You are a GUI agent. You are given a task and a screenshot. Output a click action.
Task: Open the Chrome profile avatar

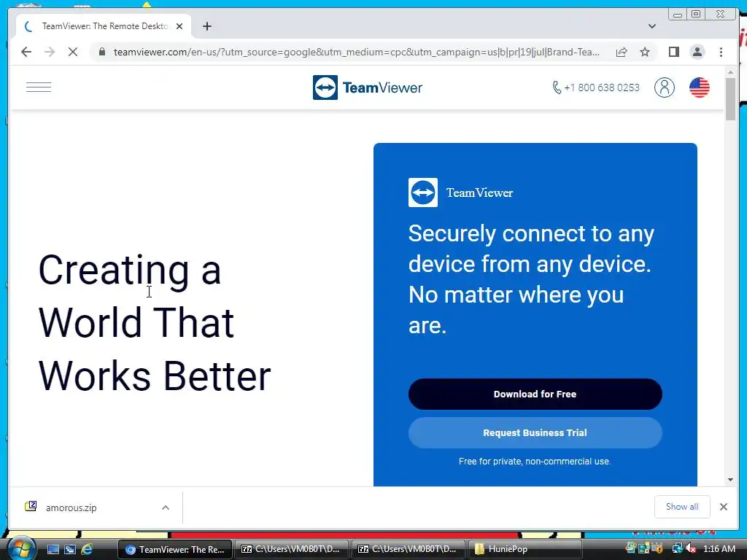(697, 52)
